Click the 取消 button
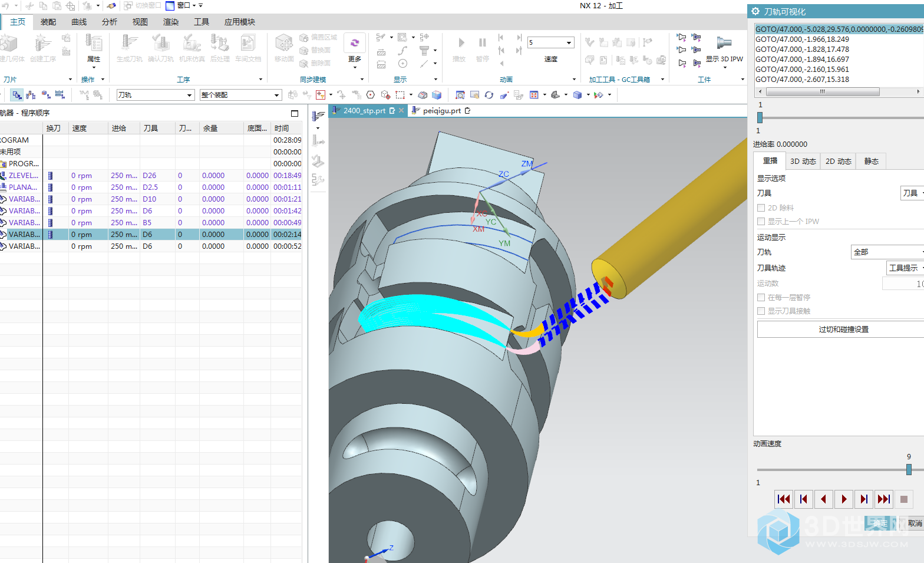 pyautogui.click(x=915, y=524)
